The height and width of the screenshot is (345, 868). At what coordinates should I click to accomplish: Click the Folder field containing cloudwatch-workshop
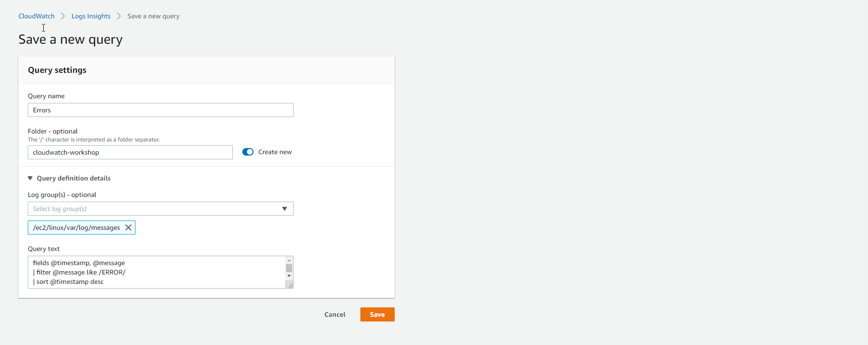coord(130,152)
